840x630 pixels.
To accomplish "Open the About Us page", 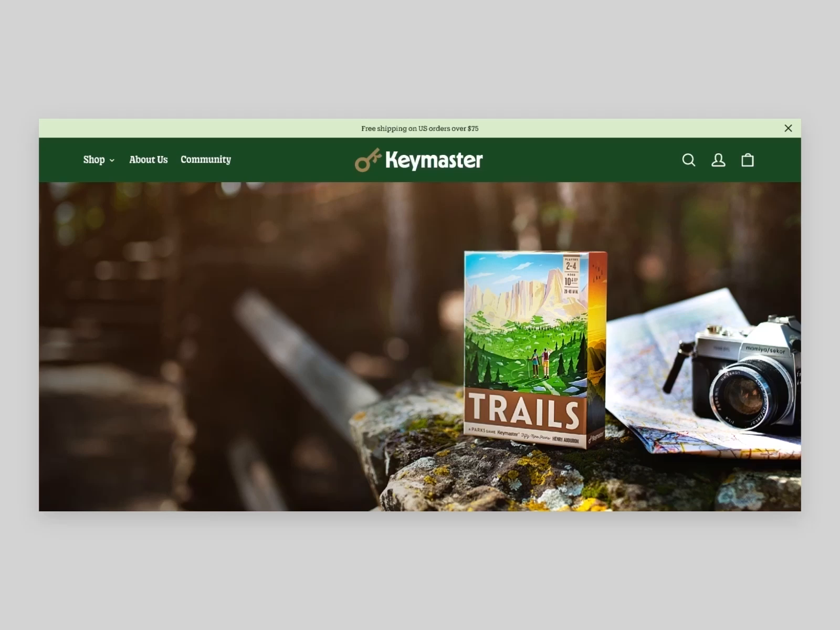I will pos(149,160).
